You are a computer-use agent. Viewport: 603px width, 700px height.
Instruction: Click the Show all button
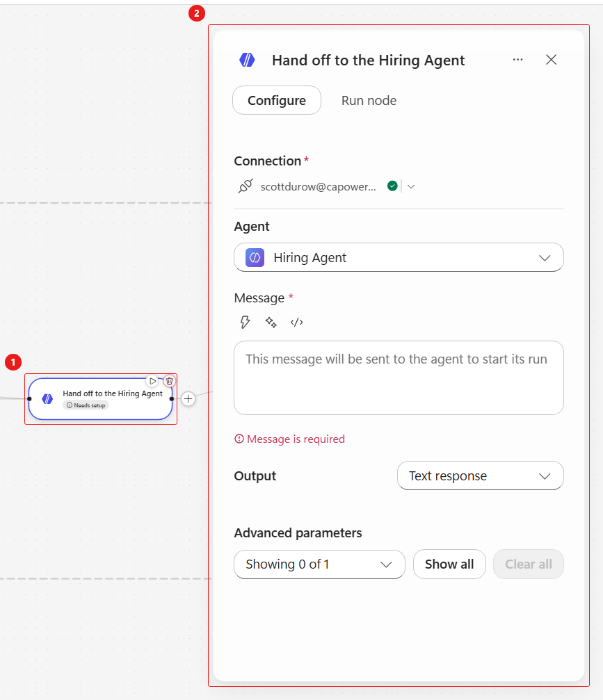point(449,564)
